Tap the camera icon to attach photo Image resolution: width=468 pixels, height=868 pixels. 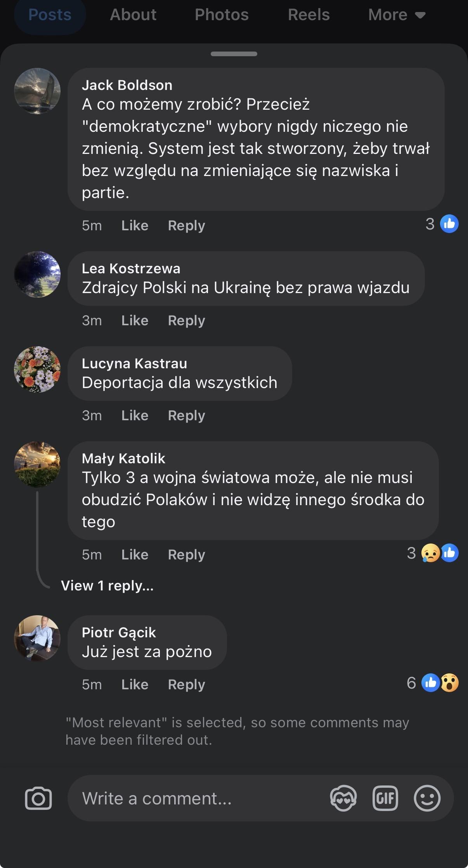pyautogui.click(x=38, y=799)
